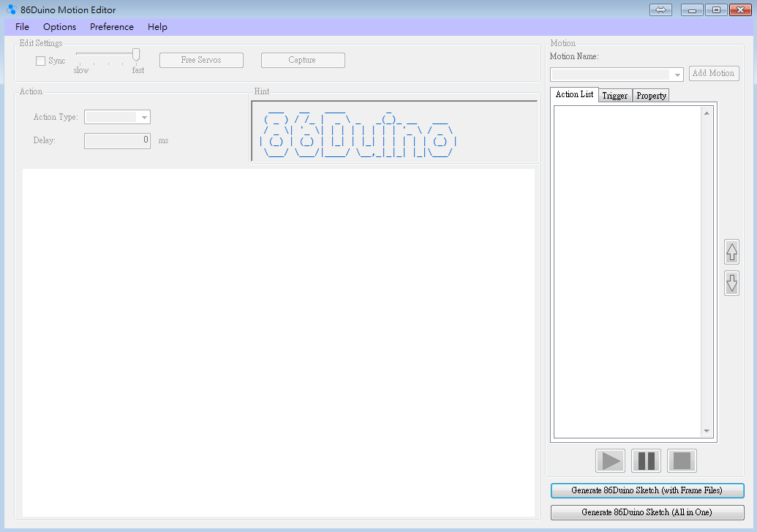Move selected action down with arrow
This screenshot has width=757, height=532.
click(x=732, y=283)
